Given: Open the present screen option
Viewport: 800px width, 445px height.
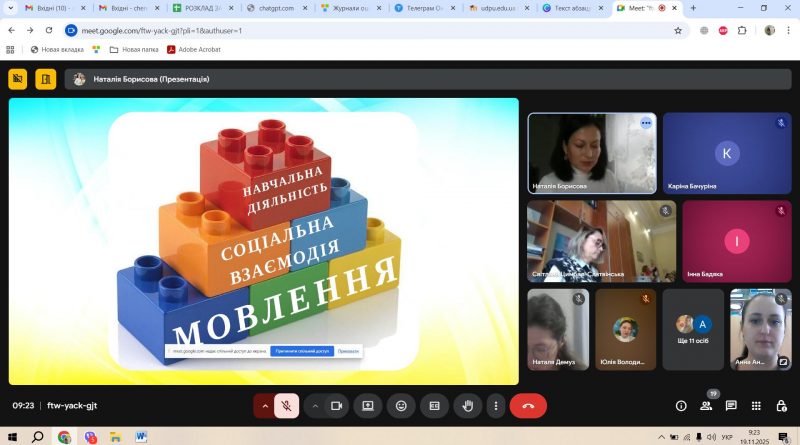Looking at the screenshot, I should pos(368,406).
